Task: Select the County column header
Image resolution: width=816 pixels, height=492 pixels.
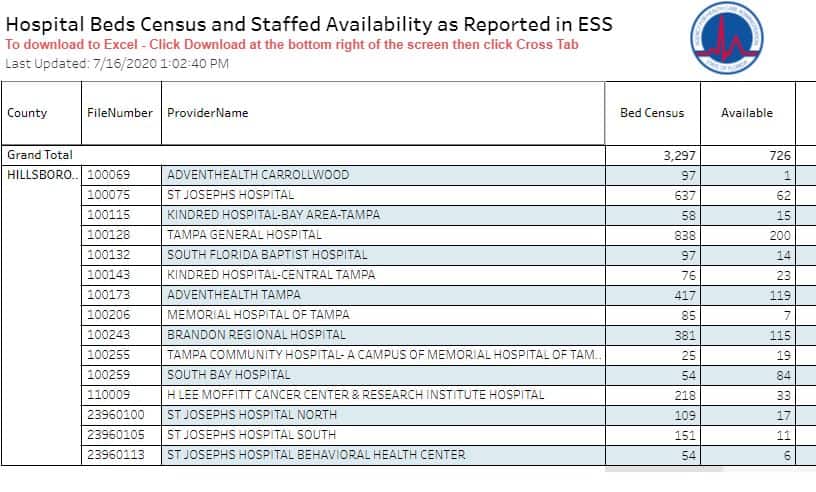Action: click(42, 113)
